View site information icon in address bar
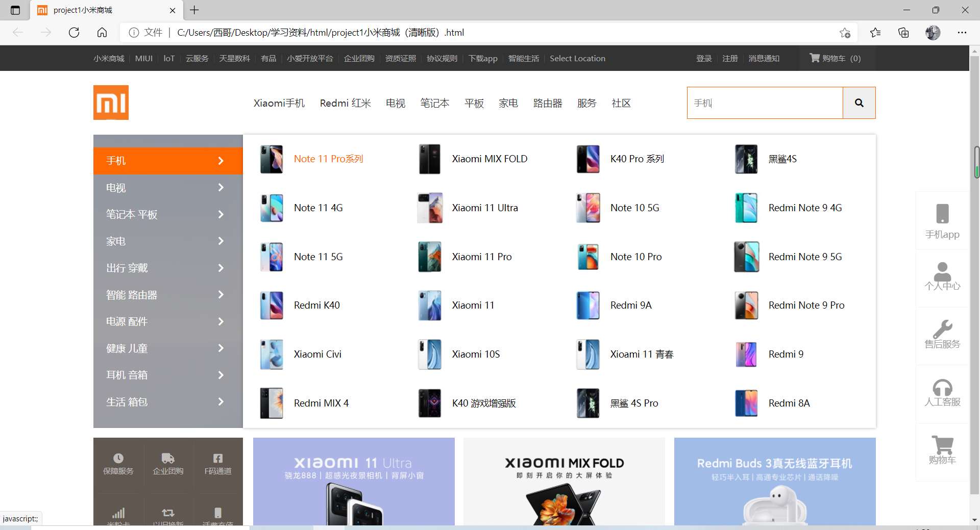This screenshot has width=980, height=530. pyautogui.click(x=134, y=33)
